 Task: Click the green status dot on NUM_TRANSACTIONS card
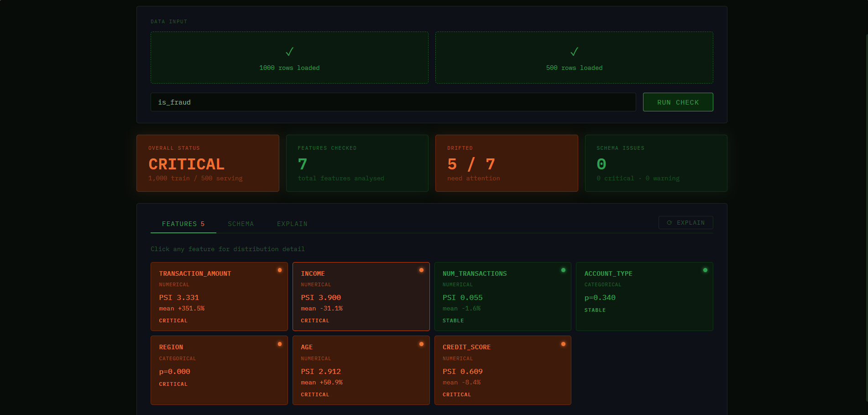[x=563, y=270]
